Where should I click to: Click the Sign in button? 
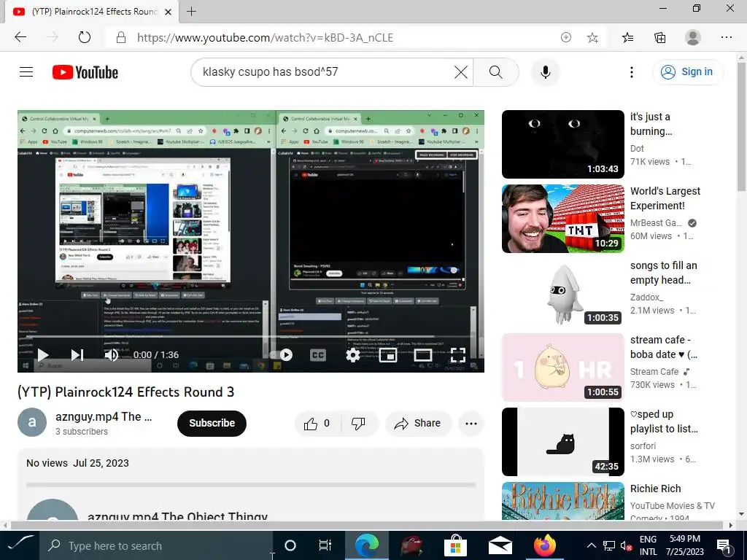(x=687, y=72)
